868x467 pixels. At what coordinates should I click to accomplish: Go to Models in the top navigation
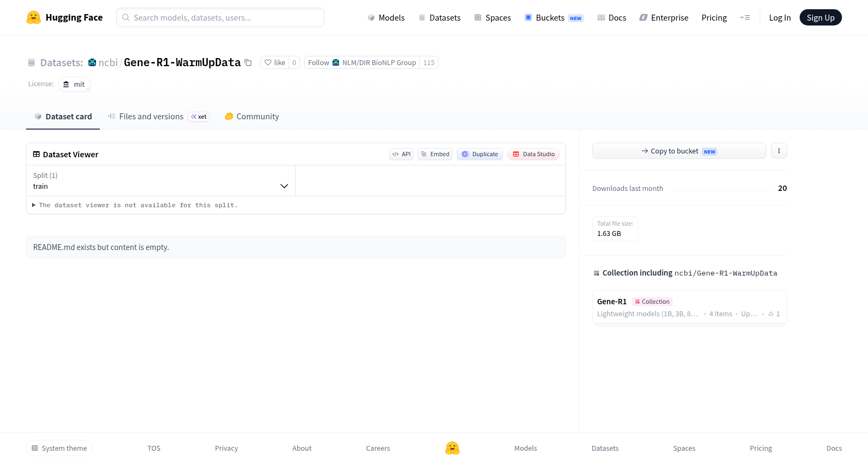point(386,17)
